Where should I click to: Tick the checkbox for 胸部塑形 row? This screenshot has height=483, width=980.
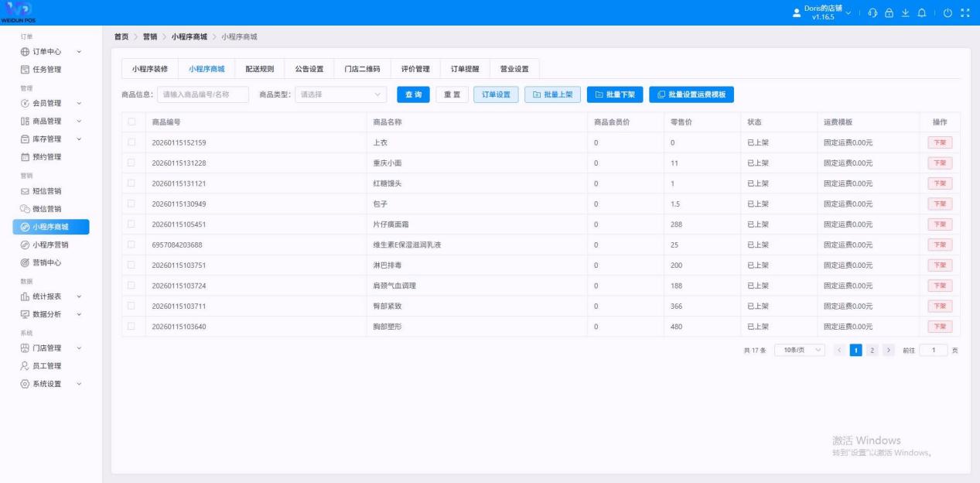(x=131, y=326)
